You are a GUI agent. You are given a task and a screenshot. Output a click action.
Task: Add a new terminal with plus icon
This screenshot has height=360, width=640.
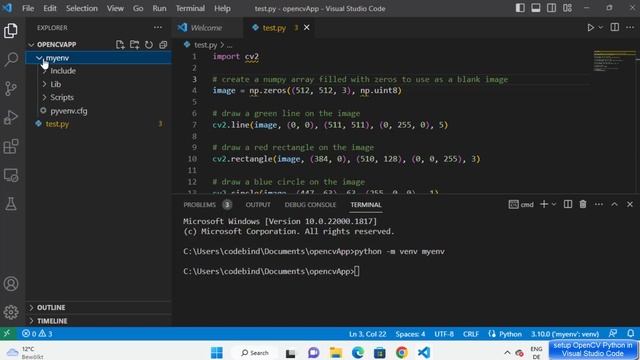point(544,204)
